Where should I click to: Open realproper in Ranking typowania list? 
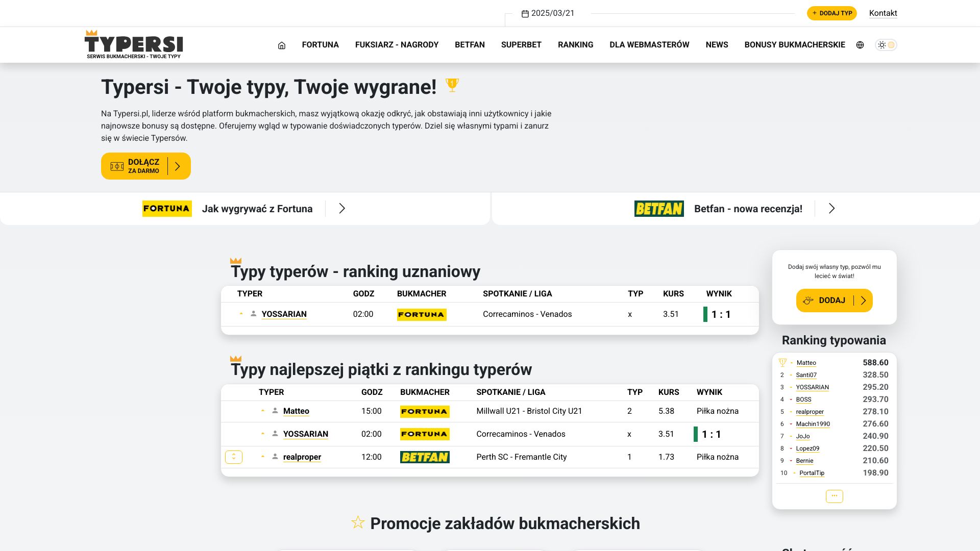click(810, 412)
